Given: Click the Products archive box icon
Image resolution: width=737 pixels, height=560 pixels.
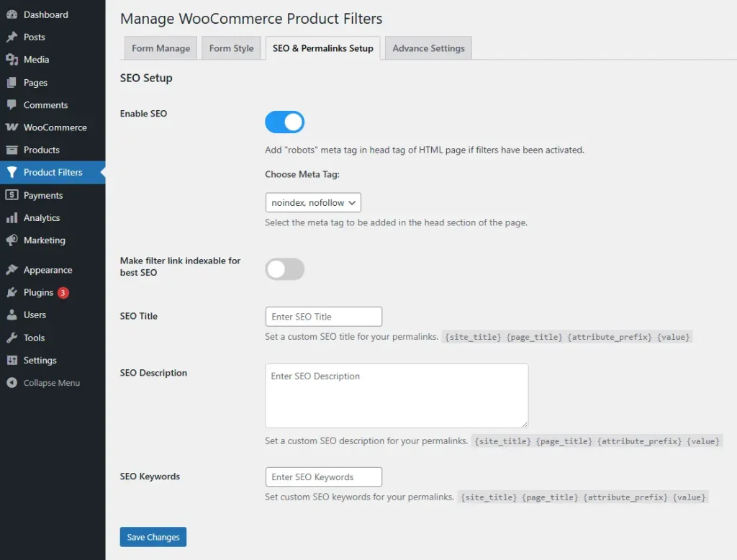Looking at the screenshot, I should coord(12,150).
